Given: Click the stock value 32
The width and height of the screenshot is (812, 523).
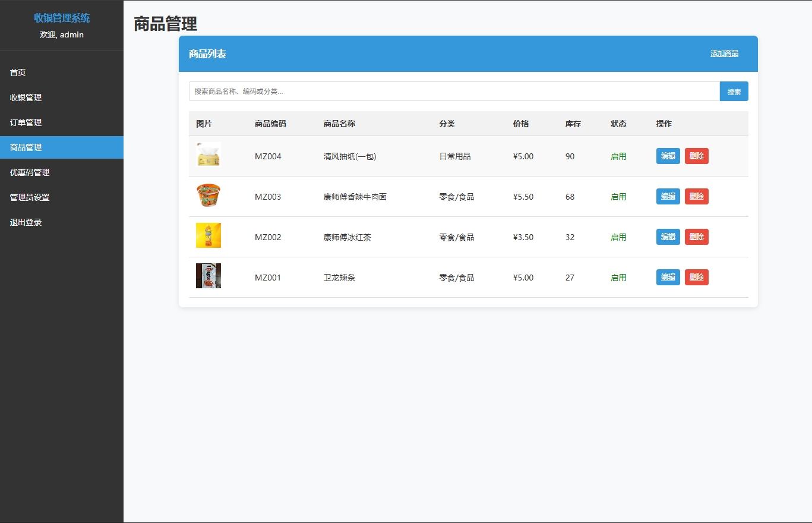Looking at the screenshot, I should 570,237.
